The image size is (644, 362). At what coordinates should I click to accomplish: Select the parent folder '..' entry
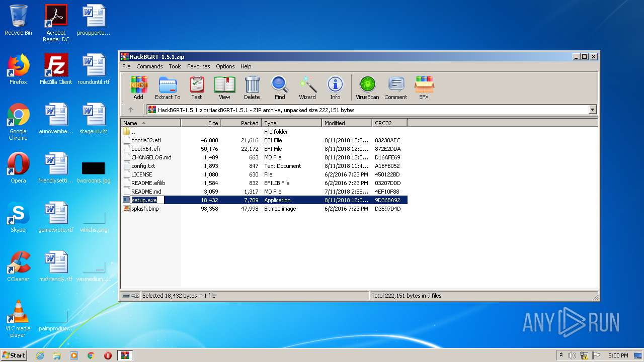[264, 132]
